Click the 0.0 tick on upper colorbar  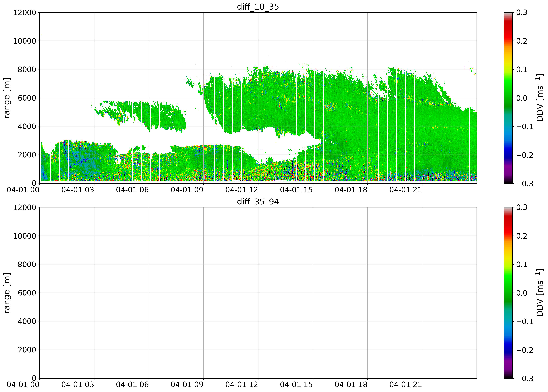click(522, 98)
